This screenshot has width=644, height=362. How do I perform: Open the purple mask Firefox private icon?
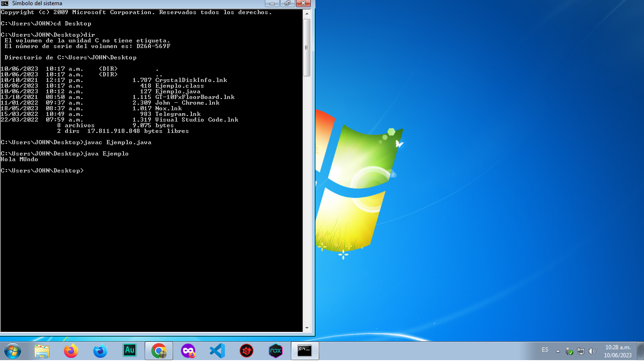click(188, 351)
